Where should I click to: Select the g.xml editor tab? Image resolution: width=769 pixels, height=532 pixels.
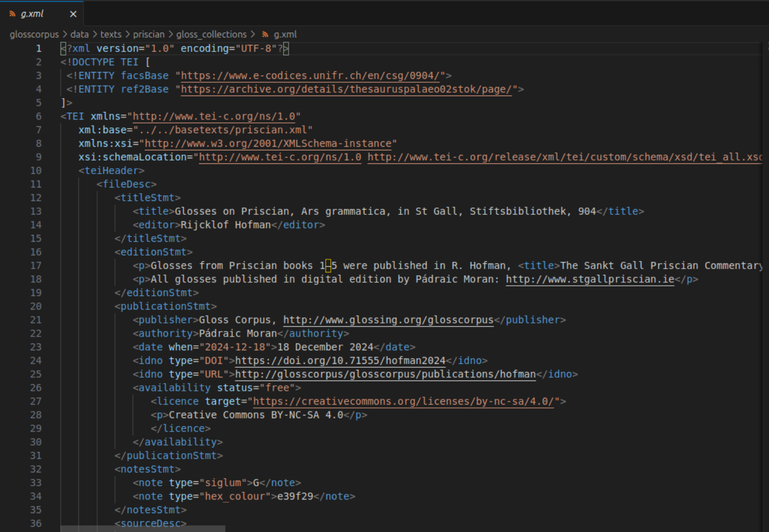pos(42,14)
